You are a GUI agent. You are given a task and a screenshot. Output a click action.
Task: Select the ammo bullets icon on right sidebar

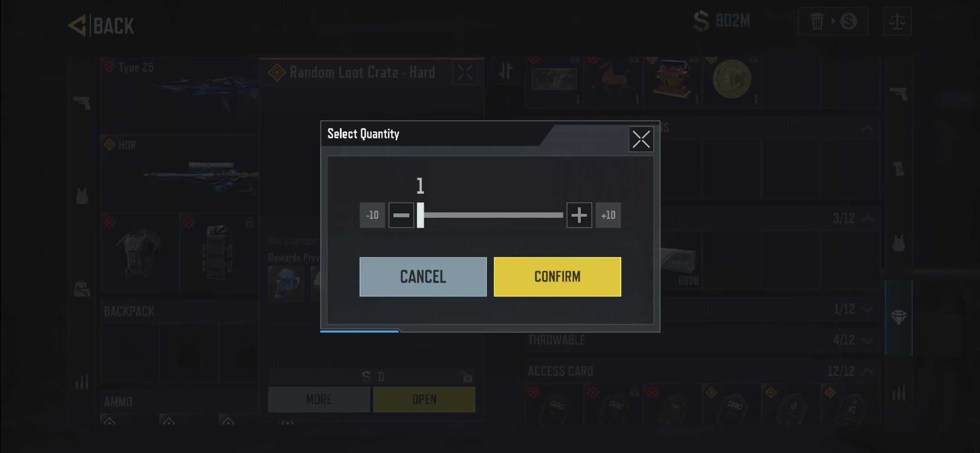(x=899, y=392)
